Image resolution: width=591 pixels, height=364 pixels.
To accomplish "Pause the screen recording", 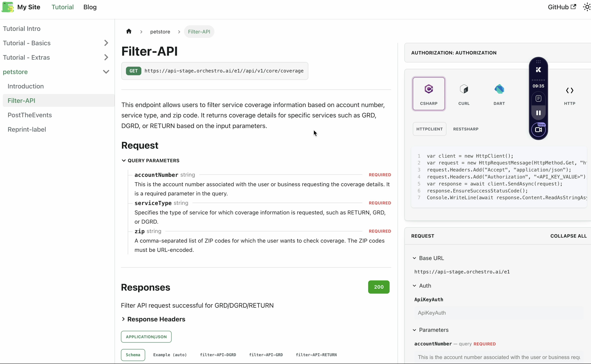I will click(x=538, y=113).
